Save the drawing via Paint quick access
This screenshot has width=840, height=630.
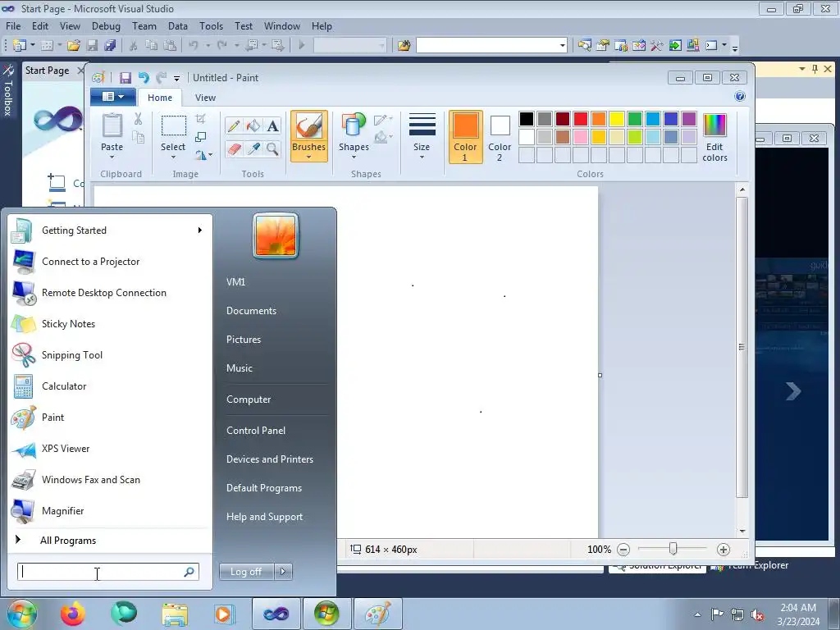126,78
